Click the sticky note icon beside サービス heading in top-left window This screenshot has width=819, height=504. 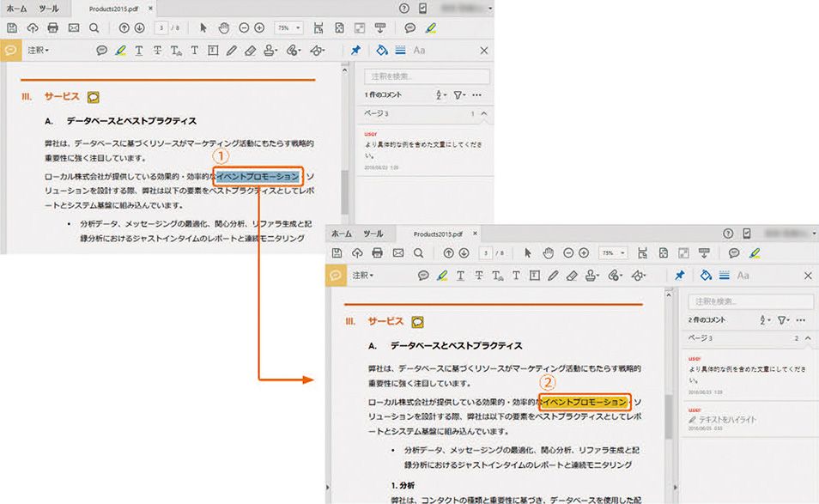[93, 97]
